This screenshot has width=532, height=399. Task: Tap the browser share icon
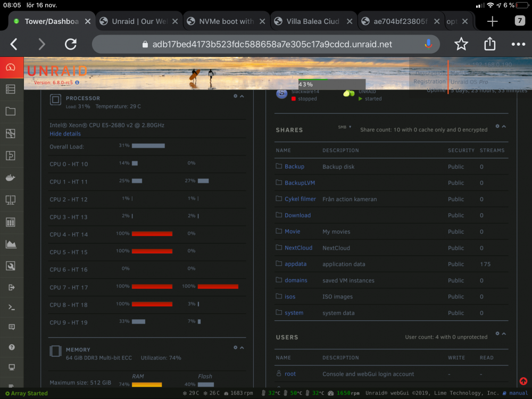coord(489,44)
